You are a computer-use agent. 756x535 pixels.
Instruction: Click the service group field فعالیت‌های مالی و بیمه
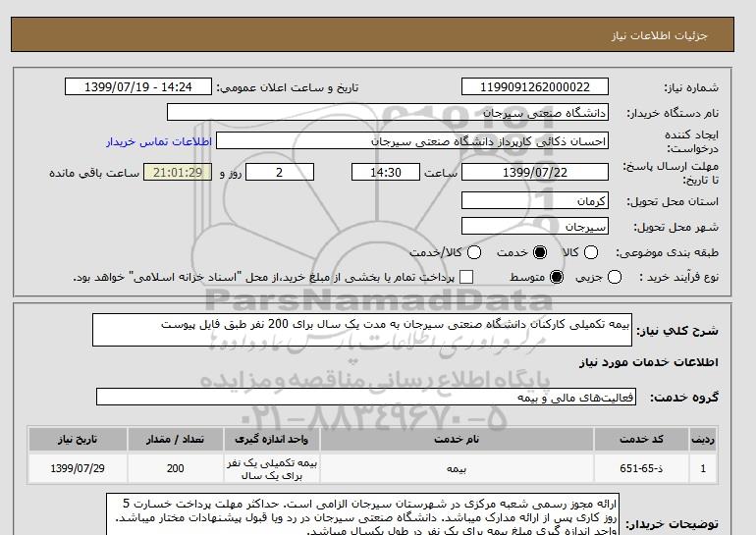[x=366, y=397]
